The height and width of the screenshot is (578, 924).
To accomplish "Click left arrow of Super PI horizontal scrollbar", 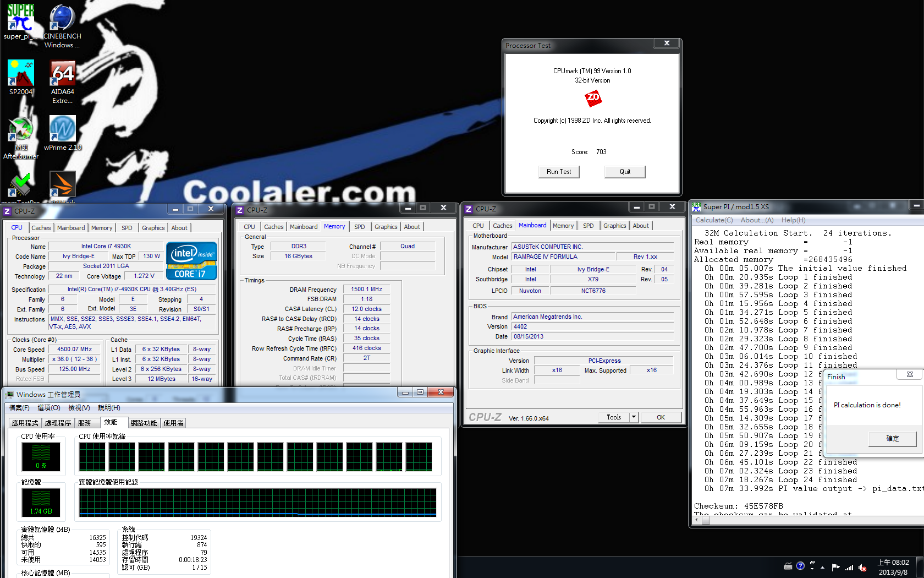I will [x=696, y=519].
